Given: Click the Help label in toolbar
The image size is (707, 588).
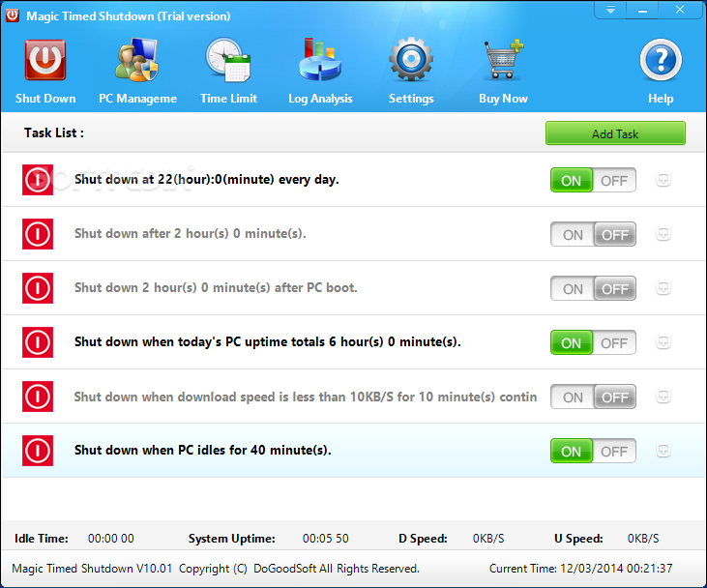Looking at the screenshot, I should (661, 99).
